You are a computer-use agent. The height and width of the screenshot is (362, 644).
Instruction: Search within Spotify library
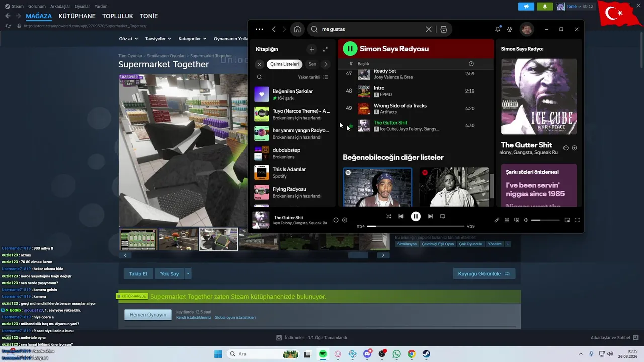coord(259,77)
